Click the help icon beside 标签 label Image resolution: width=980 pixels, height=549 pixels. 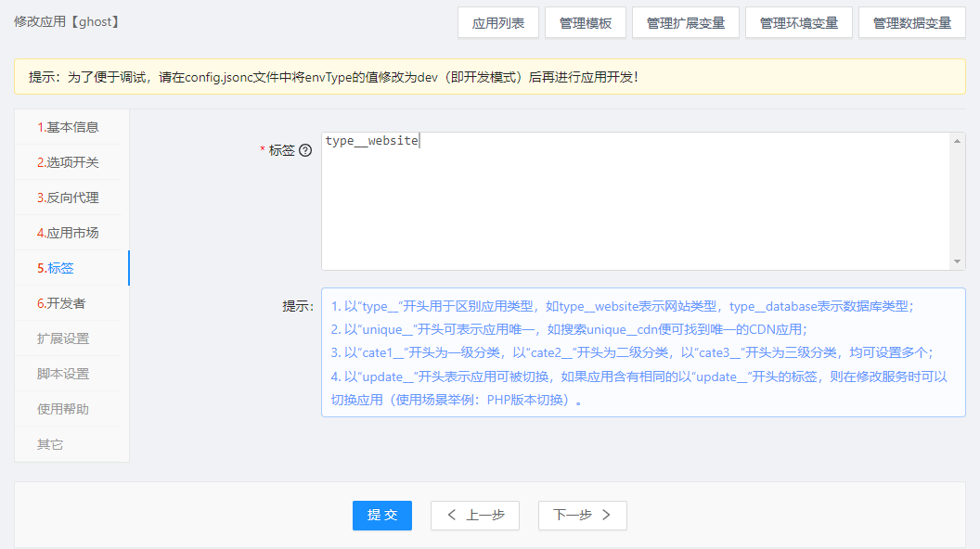pyautogui.click(x=305, y=150)
